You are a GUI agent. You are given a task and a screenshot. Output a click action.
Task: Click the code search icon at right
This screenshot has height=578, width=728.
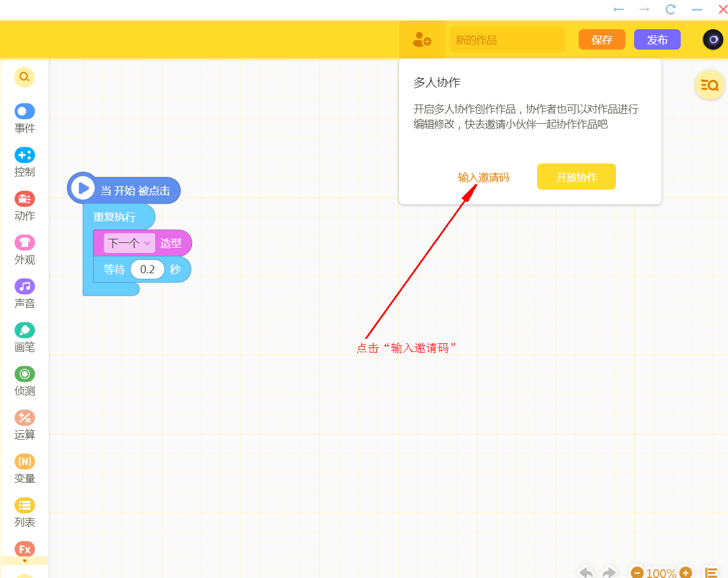click(709, 85)
